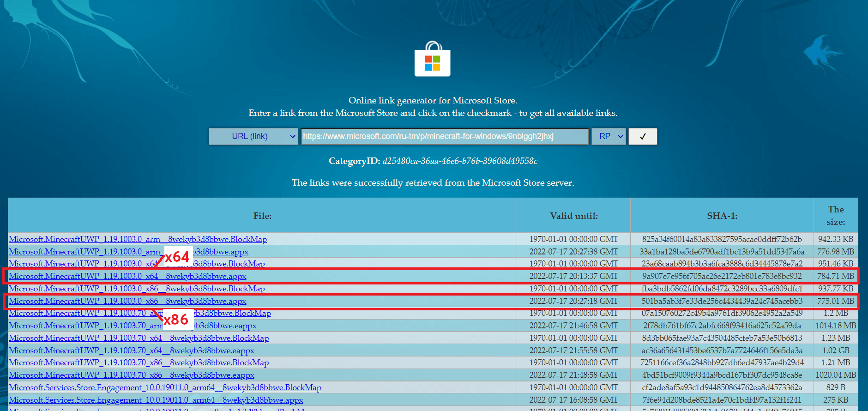Select SHA-1 hash starting with 8d3bb065fae9
This screenshot has width=868, height=411.
tap(722, 338)
